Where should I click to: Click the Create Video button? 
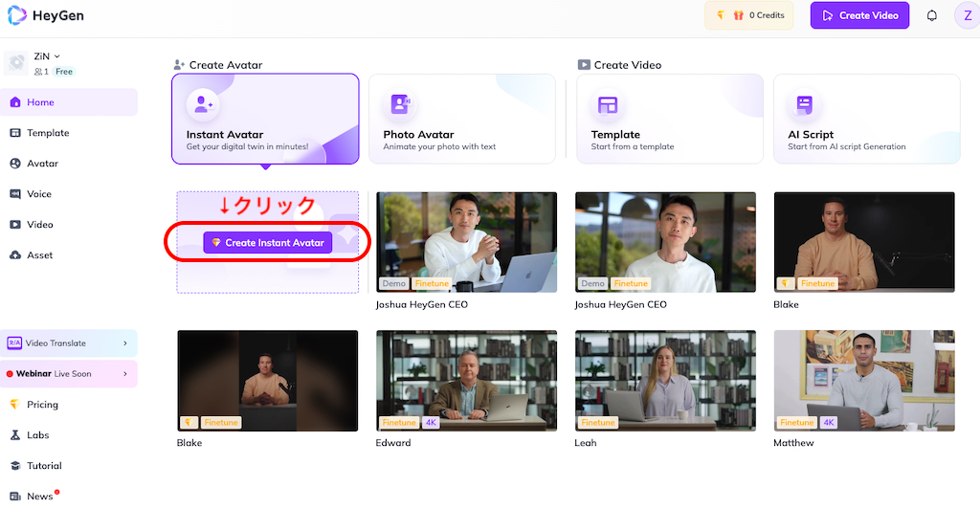(859, 15)
